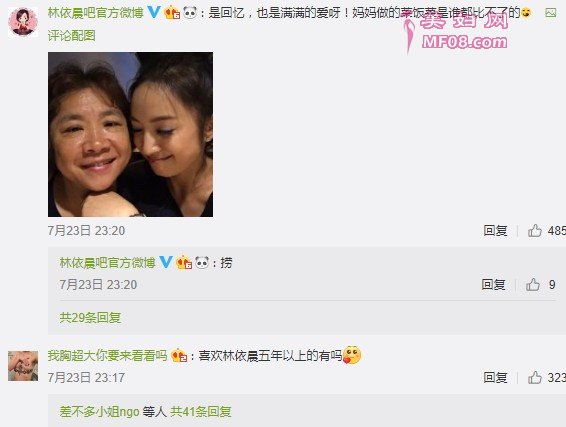
Task: Expand 共29条回复 replies thread
Action: pyautogui.click(x=90, y=318)
